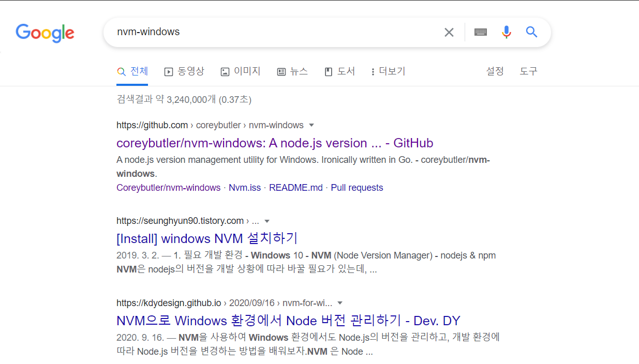Open the Pull requests sitelink
Image resolution: width=639 pixels, height=364 pixels.
(x=357, y=188)
